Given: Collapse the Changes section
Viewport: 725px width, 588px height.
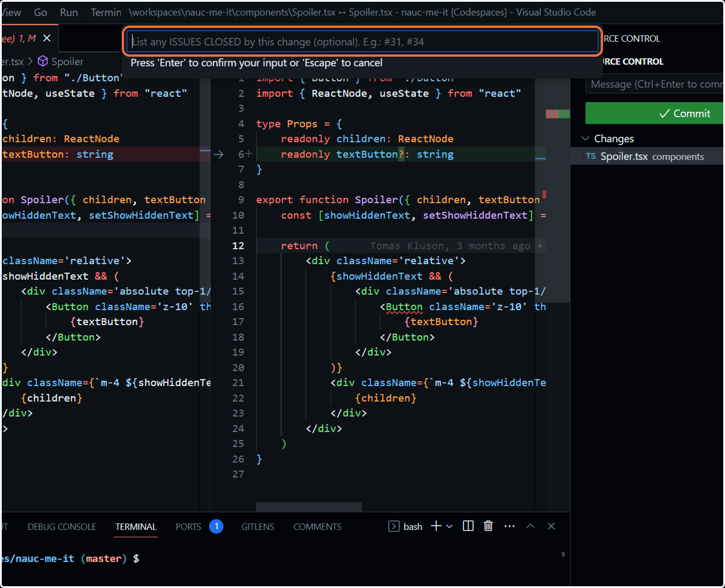Looking at the screenshot, I should tap(585, 138).
